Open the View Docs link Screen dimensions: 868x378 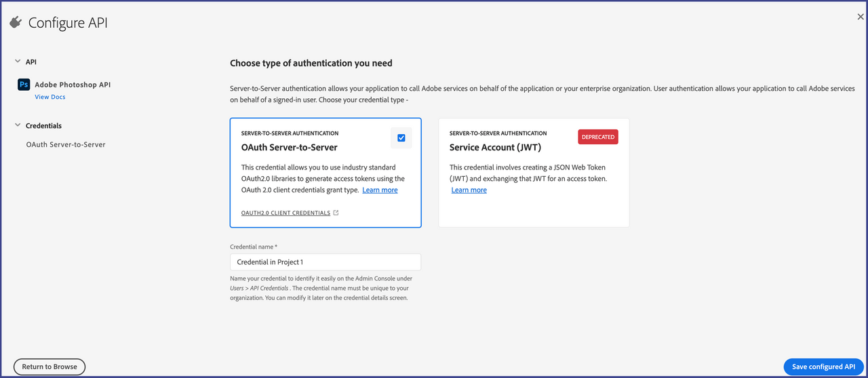[x=50, y=97]
